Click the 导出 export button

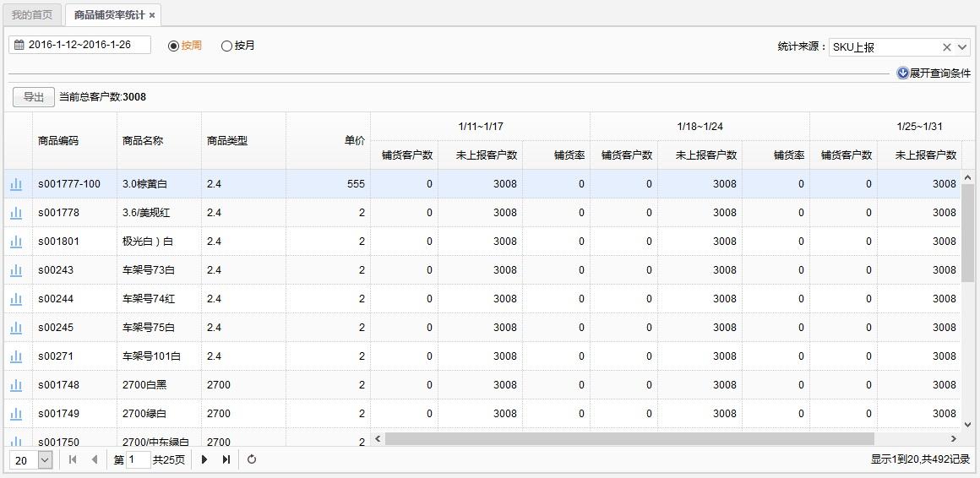pyautogui.click(x=34, y=97)
